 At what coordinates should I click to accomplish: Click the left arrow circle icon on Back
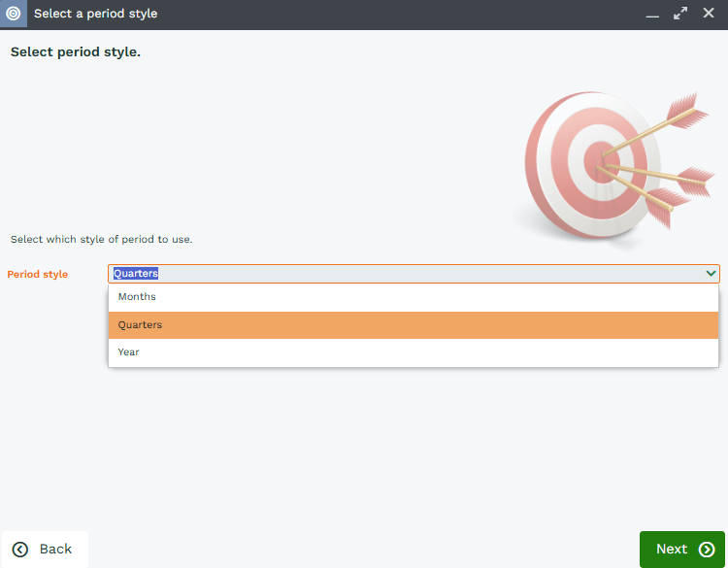[20, 550]
